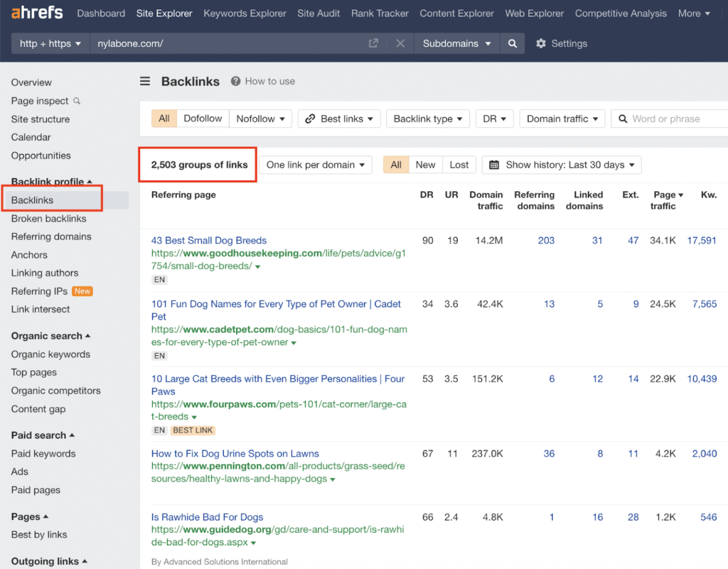Open Site Audit tab

[318, 13]
